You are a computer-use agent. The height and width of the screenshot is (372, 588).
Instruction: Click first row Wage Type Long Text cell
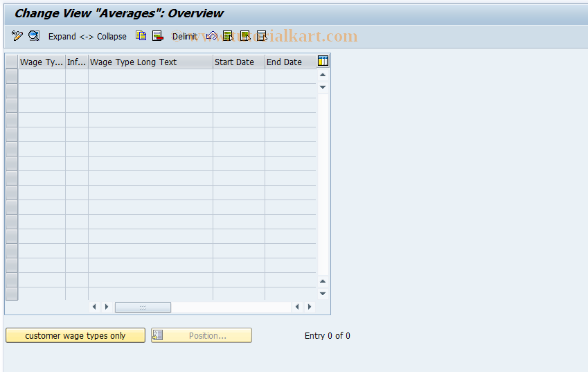pyautogui.click(x=150, y=76)
